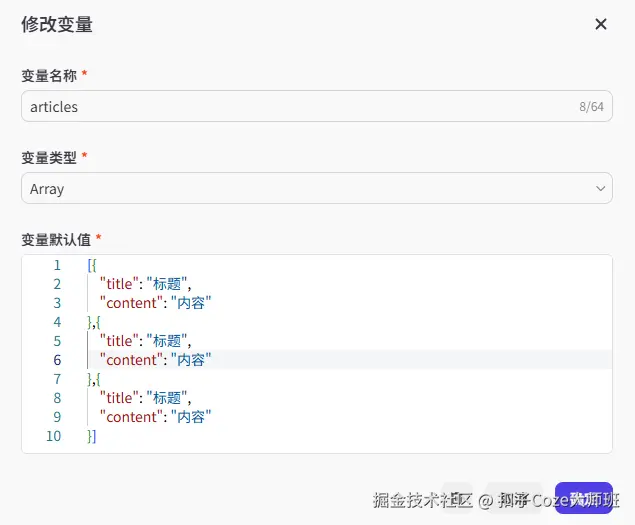Viewport: 635px width, 525px height.
Task: Click the opening bracket on line 1
Action: pos(90,265)
